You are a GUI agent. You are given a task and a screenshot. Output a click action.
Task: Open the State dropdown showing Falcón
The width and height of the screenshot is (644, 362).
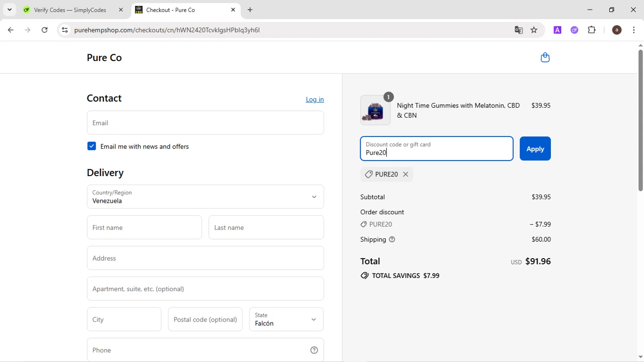click(x=286, y=319)
